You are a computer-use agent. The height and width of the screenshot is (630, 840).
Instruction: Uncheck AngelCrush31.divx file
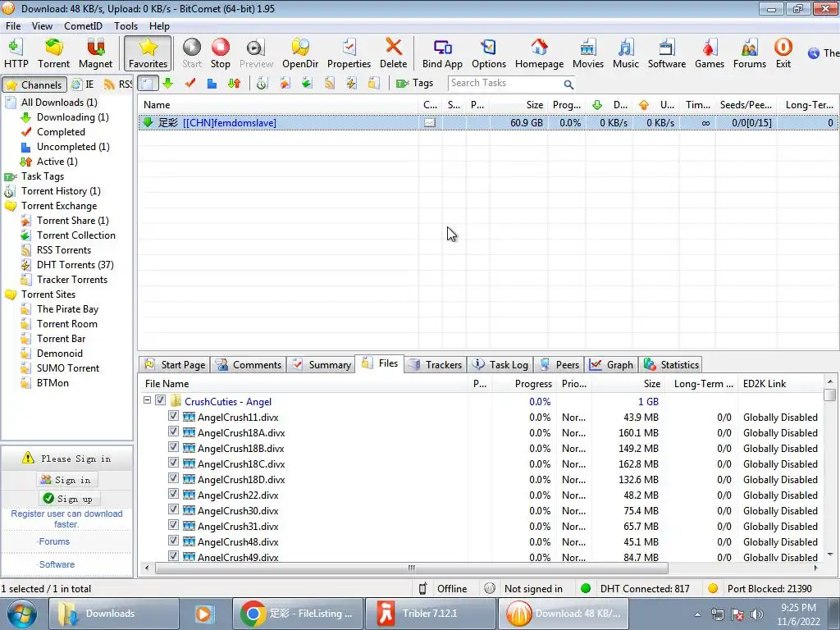(x=173, y=524)
